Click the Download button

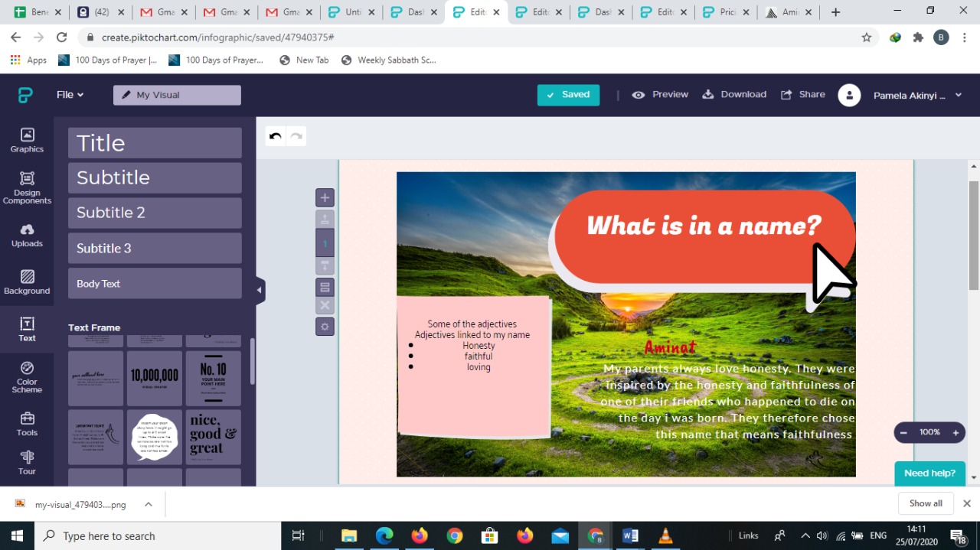pos(734,95)
